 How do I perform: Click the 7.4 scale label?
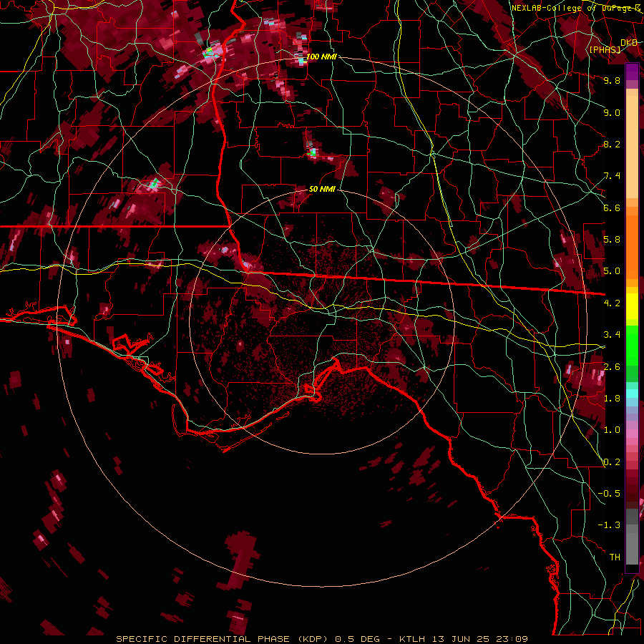[x=612, y=176]
